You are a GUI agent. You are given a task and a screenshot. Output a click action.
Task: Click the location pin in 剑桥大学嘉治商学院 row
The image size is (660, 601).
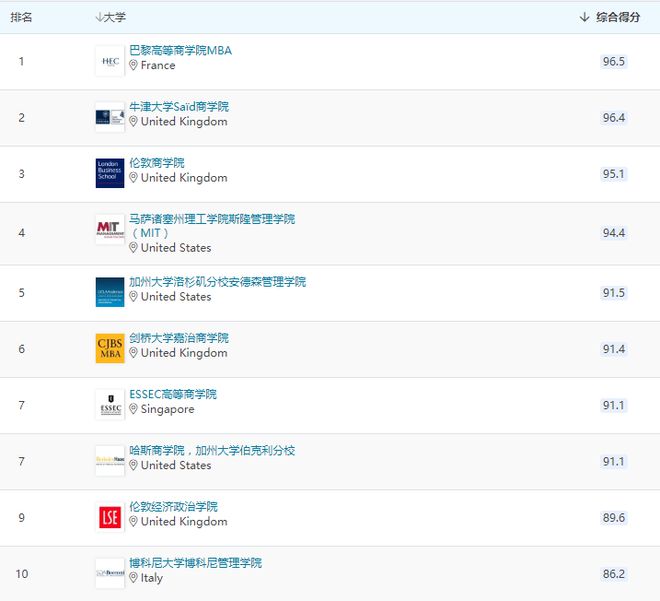(x=133, y=353)
